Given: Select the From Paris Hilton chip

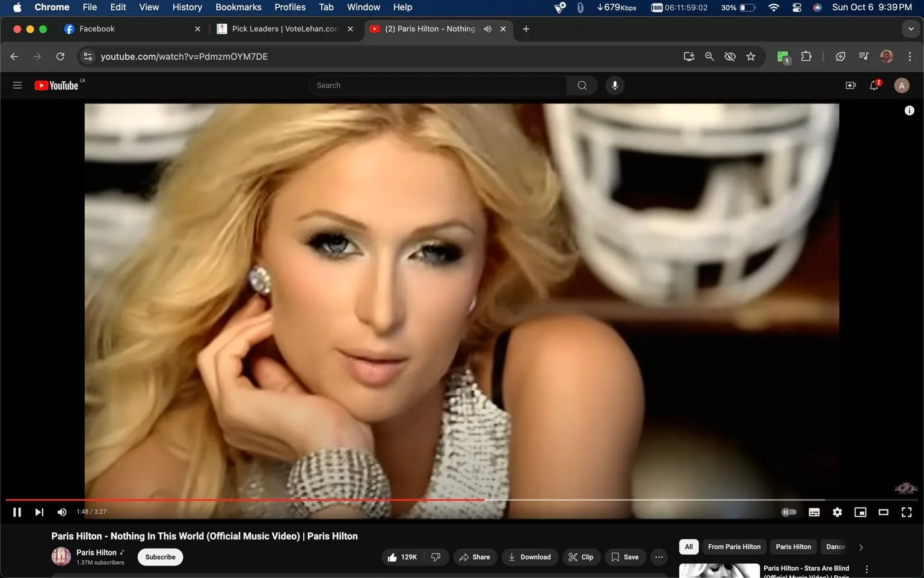Looking at the screenshot, I should [734, 547].
